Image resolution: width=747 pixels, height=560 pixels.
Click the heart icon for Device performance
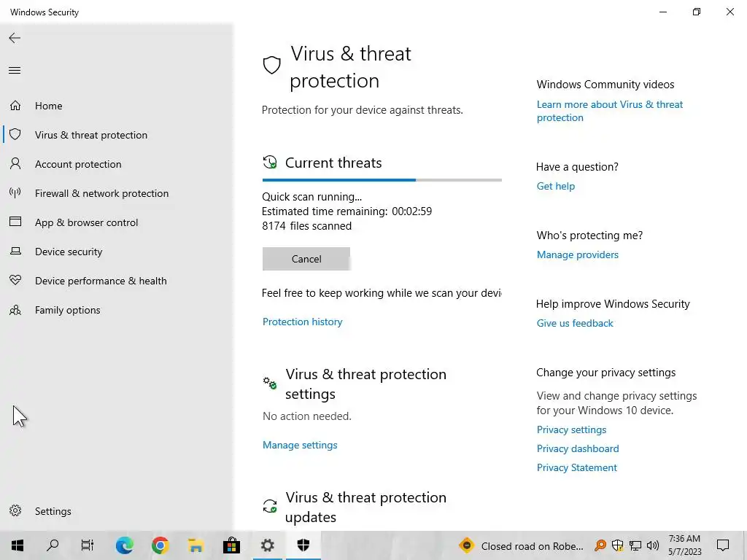pyautogui.click(x=15, y=280)
